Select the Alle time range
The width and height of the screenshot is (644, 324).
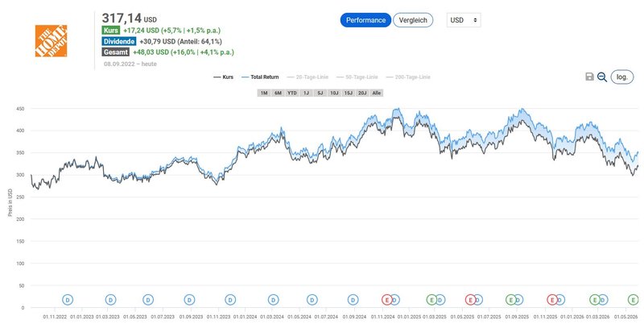376,93
